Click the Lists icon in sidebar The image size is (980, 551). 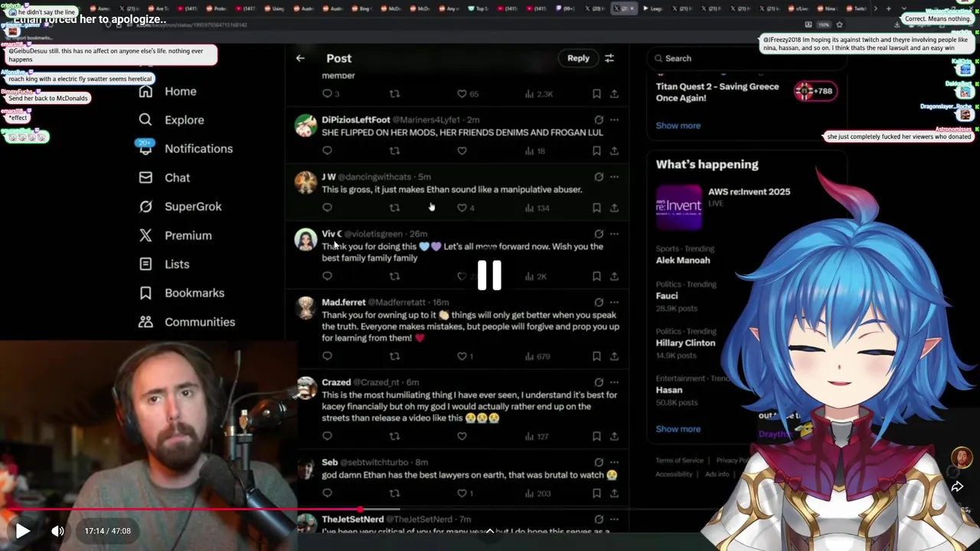click(145, 264)
